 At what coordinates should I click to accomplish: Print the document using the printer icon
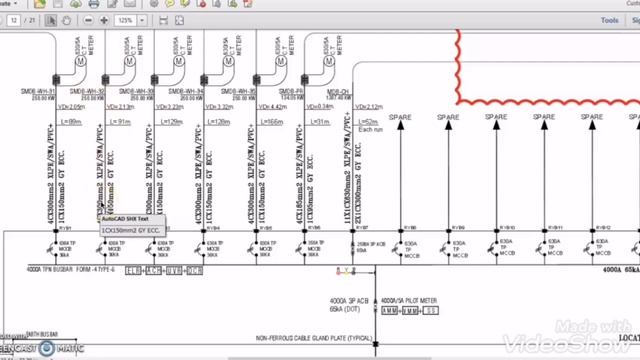point(94,4)
